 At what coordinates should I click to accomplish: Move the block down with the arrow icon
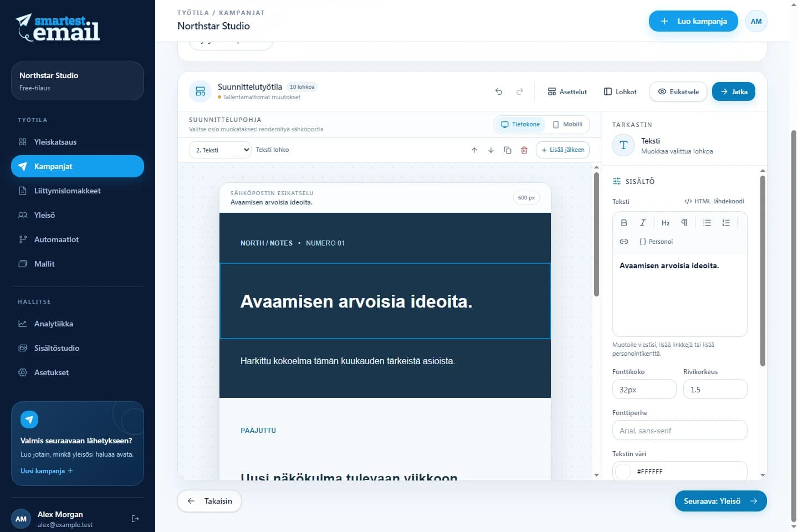pyautogui.click(x=491, y=150)
